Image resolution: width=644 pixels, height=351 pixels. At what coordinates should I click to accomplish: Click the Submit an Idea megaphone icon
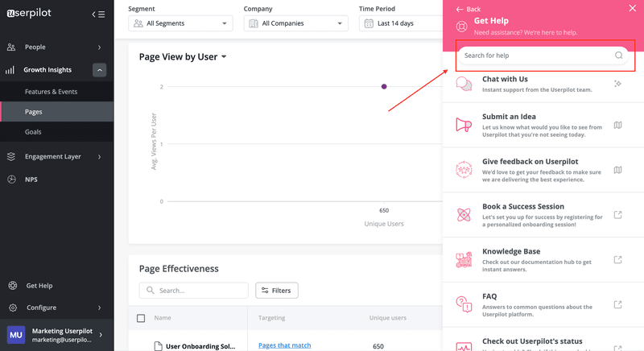point(464,125)
